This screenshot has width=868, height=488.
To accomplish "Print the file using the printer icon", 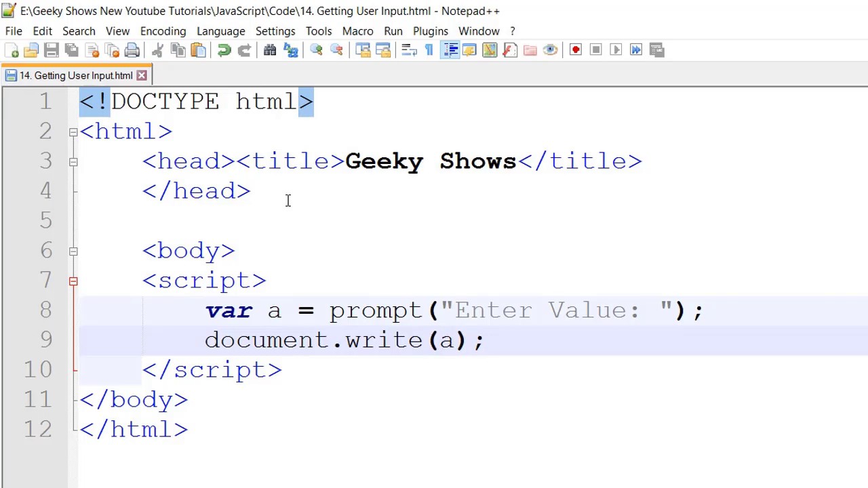I will click(x=132, y=50).
